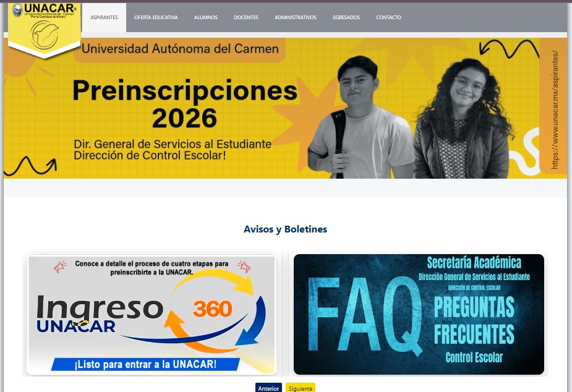Image resolution: width=572 pixels, height=392 pixels.
Task: Click the Preinscripciones 2026 banner
Action: point(285,108)
